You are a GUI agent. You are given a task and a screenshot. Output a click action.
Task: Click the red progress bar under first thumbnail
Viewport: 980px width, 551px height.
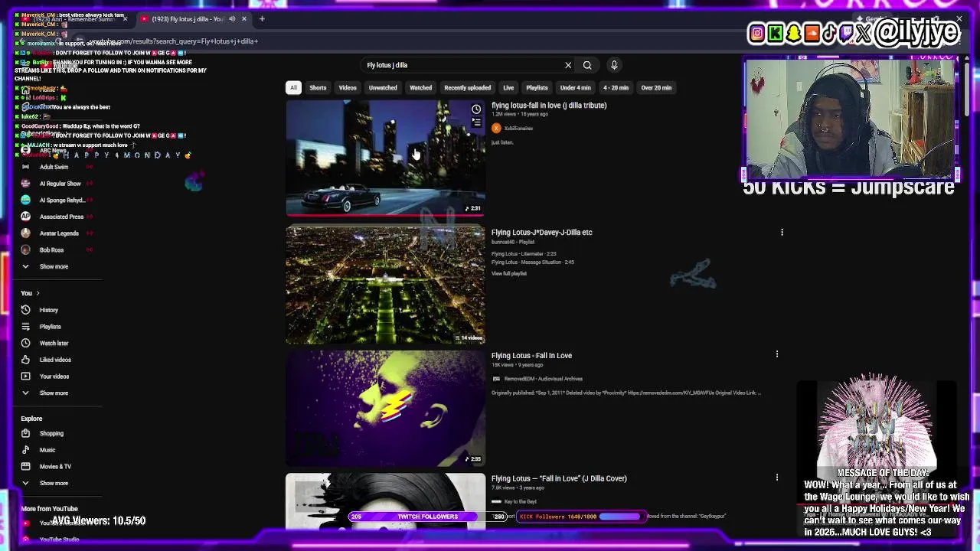tap(385, 215)
